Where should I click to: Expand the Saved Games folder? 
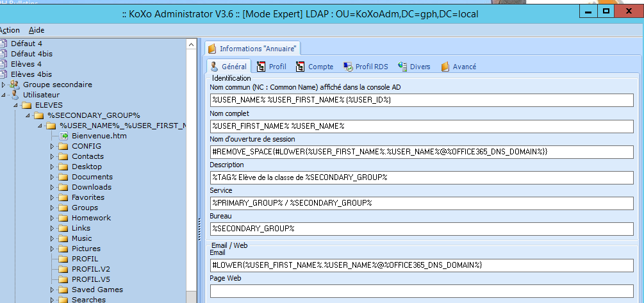coord(52,290)
